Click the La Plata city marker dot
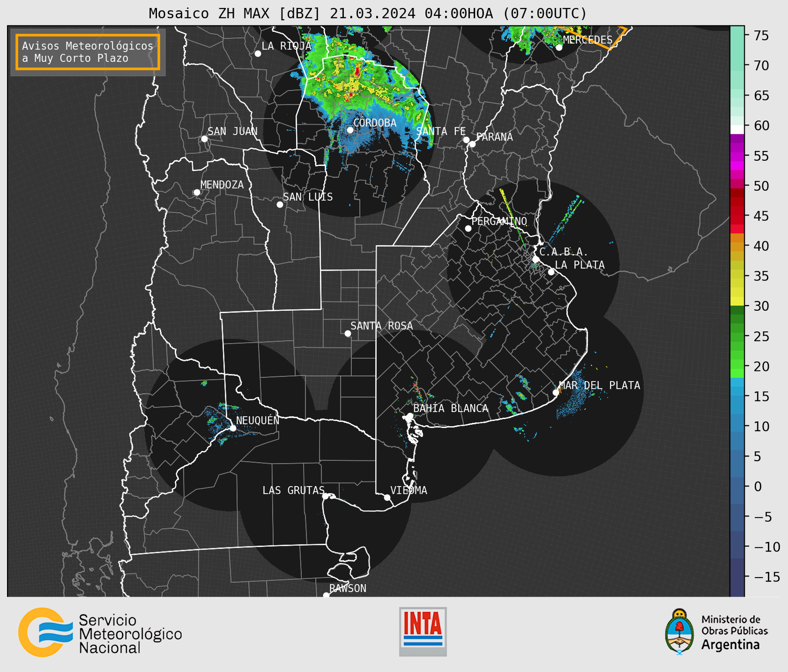Image resolution: width=788 pixels, height=672 pixels. click(x=551, y=272)
